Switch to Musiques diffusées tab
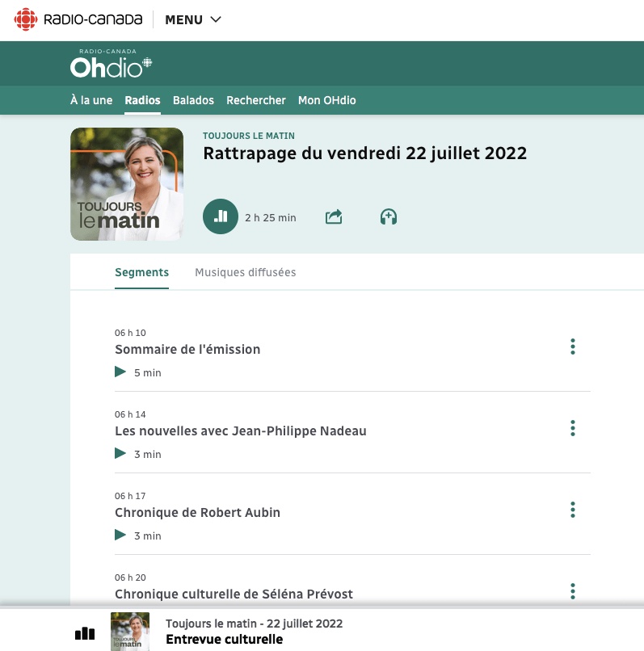The image size is (644, 651). click(245, 272)
